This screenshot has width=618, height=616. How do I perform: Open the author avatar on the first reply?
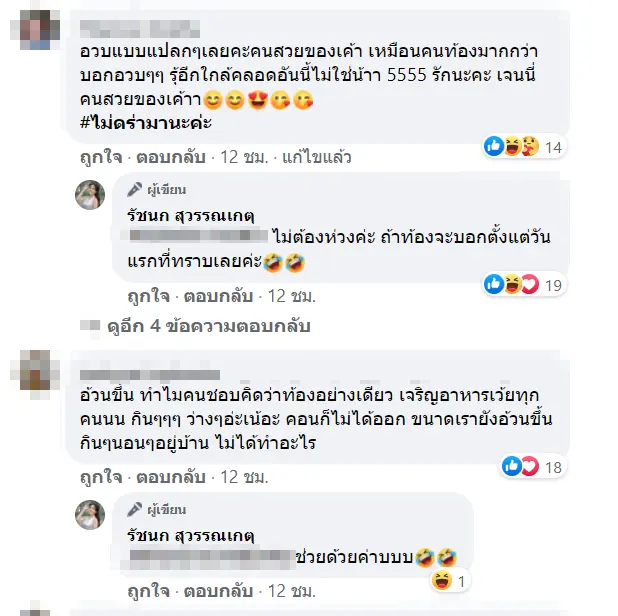90,195
